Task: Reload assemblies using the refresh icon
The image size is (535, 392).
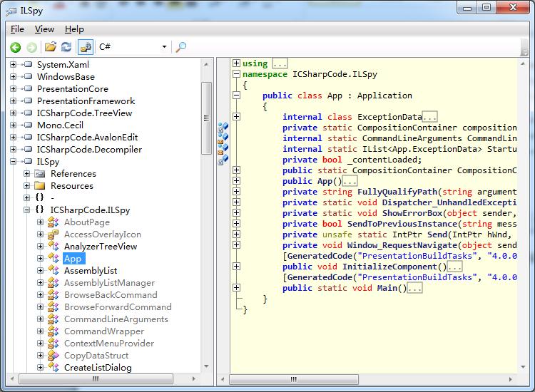Action: point(66,47)
